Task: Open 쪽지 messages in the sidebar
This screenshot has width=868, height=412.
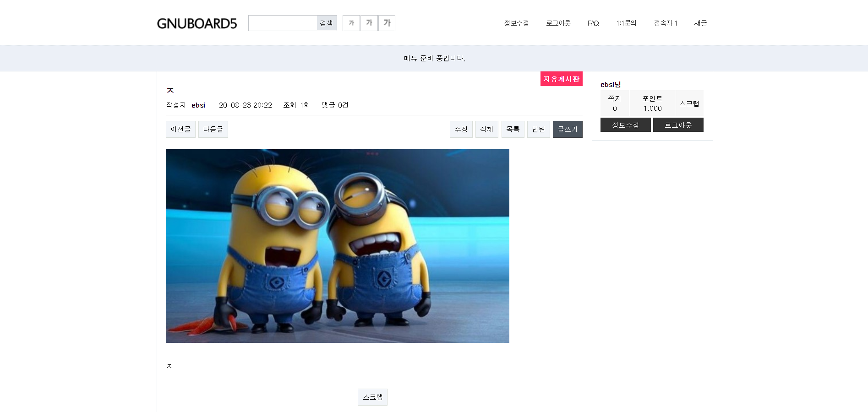Action: 615,103
